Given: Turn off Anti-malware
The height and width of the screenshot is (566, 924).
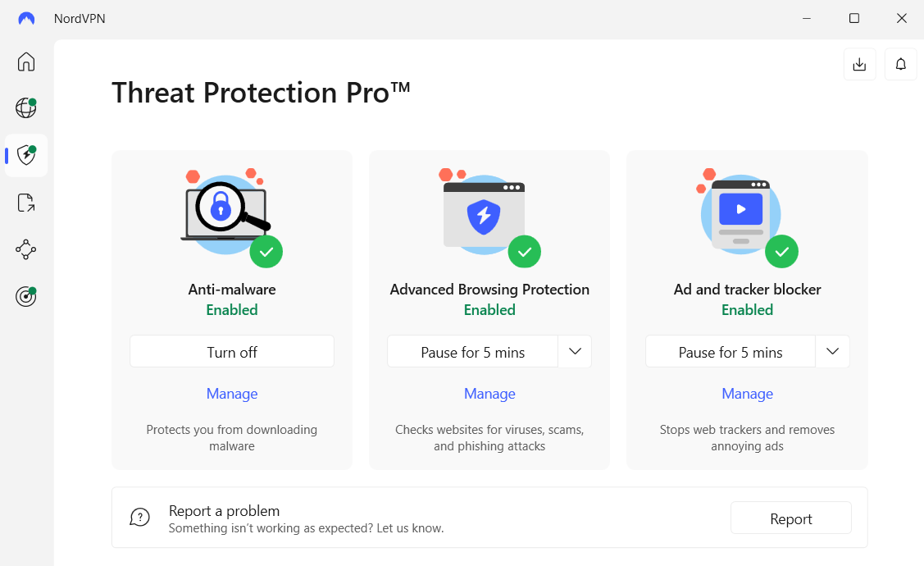Looking at the screenshot, I should click(232, 352).
